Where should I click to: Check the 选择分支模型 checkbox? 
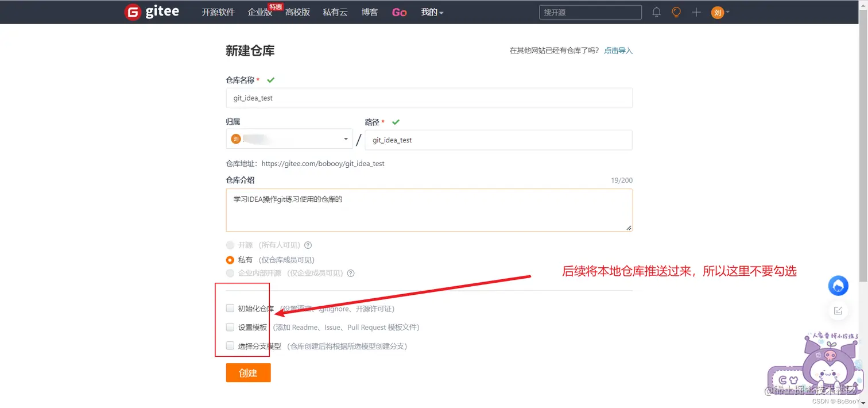[230, 346]
